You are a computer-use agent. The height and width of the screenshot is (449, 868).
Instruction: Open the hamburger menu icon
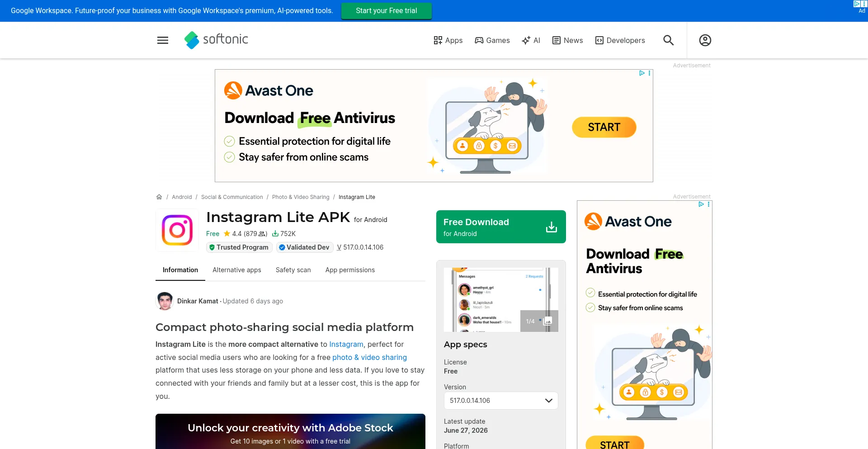pos(163,40)
